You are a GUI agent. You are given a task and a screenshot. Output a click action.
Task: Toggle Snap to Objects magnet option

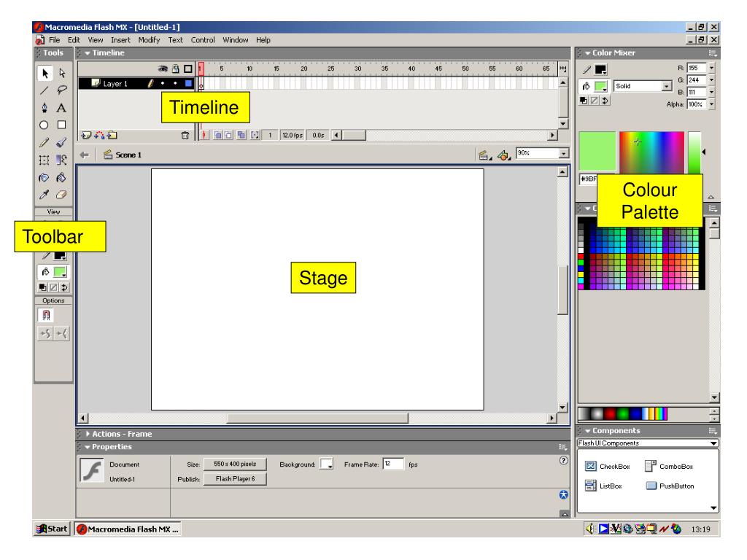46,315
